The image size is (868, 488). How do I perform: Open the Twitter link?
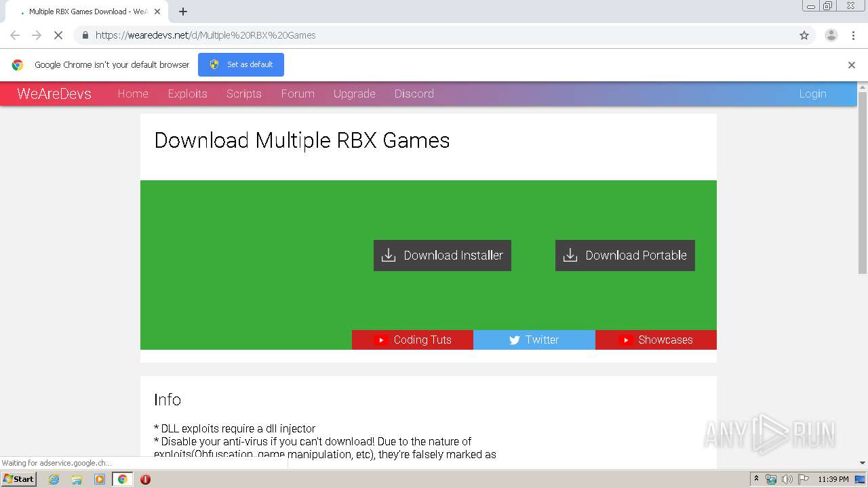click(534, 340)
